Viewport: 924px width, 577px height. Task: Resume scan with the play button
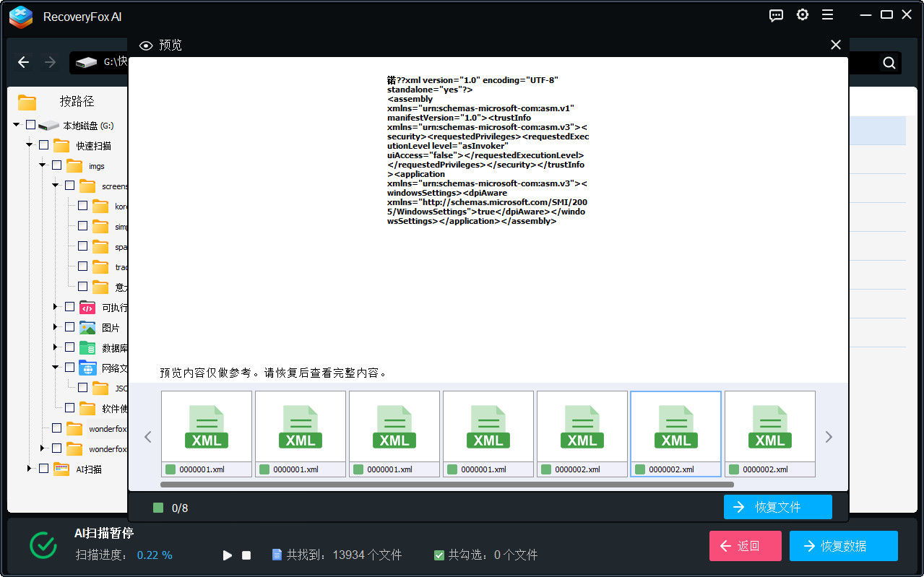click(x=228, y=555)
